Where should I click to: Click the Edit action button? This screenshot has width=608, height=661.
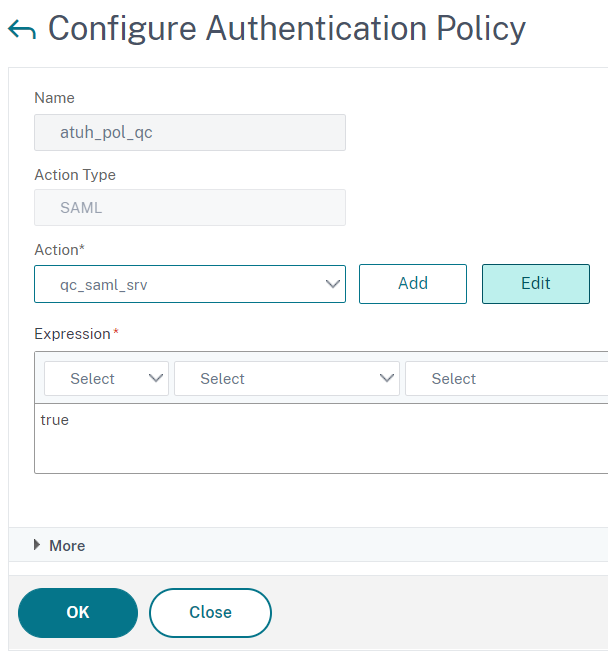coord(535,284)
